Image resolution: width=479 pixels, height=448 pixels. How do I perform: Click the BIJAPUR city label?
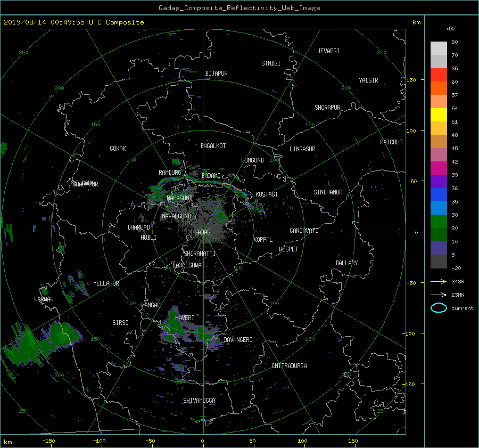[x=216, y=74]
